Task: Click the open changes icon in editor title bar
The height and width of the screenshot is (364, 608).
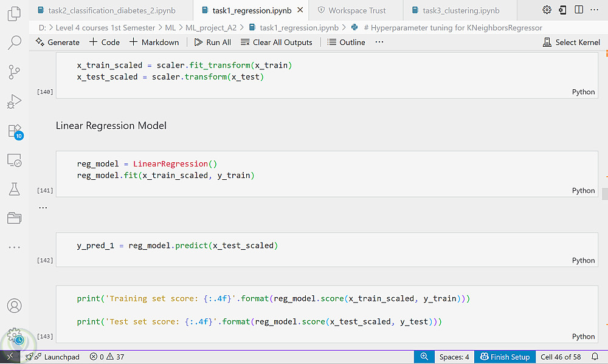Action: click(x=562, y=10)
